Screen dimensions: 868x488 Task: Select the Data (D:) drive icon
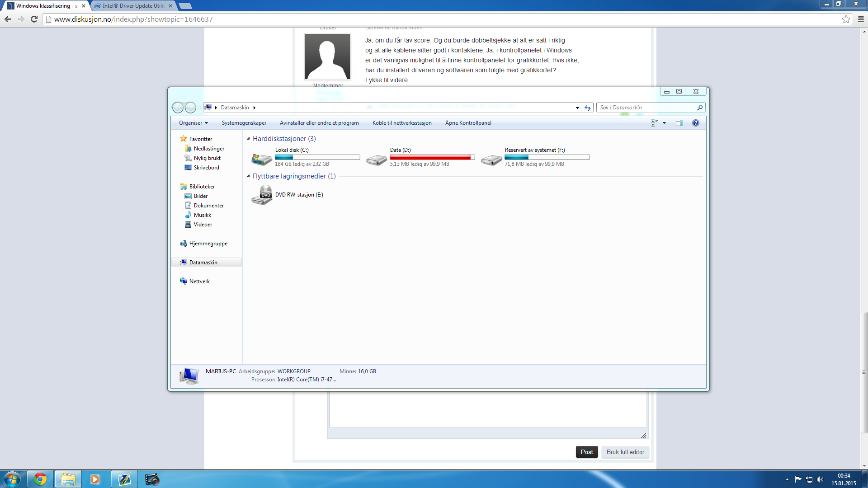(x=377, y=159)
